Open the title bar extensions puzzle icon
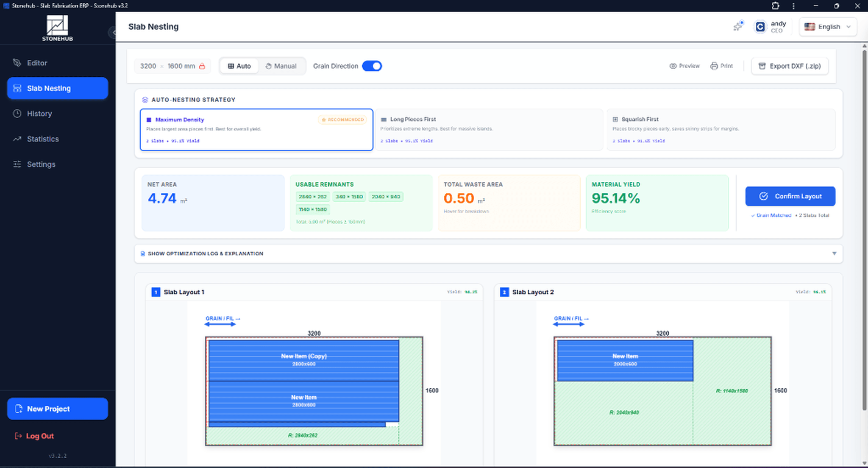This screenshot has width=868, height=468. pyautogui.click(x=775, y=6)
